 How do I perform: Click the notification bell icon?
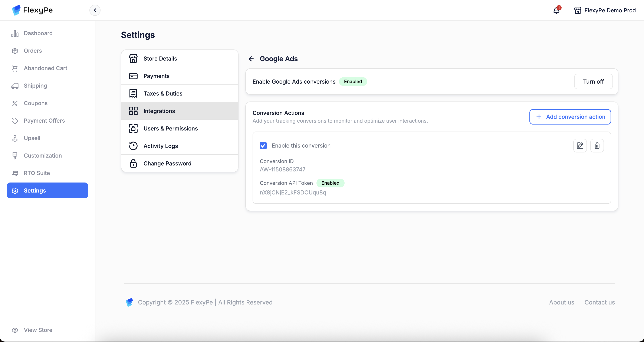[556, 10]
